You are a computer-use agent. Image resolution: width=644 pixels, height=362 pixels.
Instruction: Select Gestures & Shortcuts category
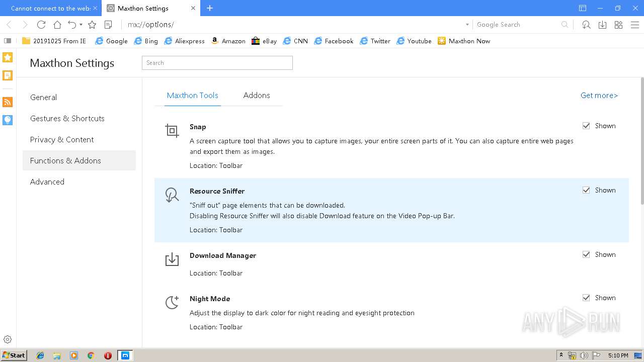coord(79,118)
